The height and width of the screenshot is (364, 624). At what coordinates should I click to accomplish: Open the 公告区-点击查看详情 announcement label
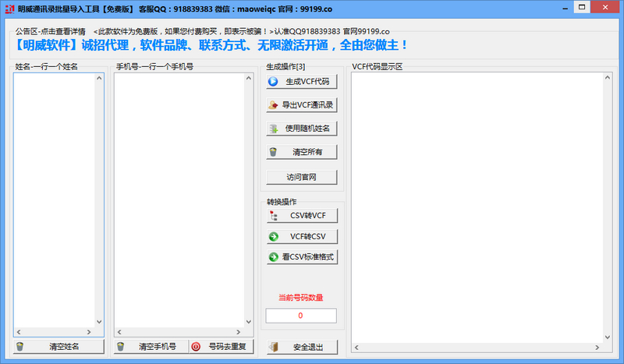(51, 31)
